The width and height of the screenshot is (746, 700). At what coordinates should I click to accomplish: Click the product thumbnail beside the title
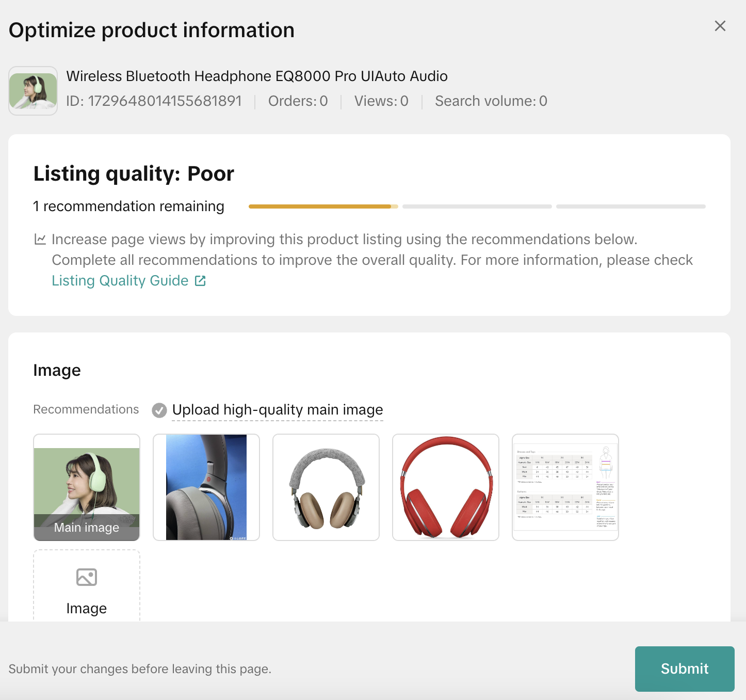33,91
